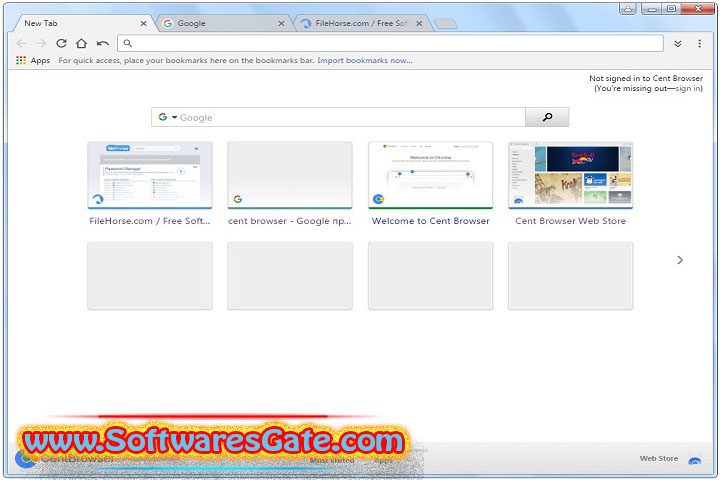Open the Cent Browser Web Store thumbnail

(x=570, y=175)
